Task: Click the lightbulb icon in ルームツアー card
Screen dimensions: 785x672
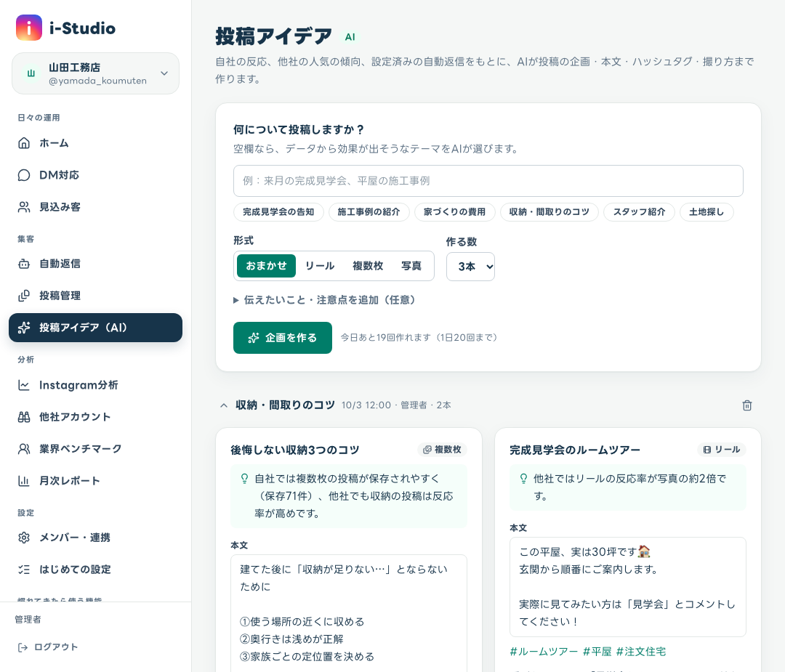Action: 523,479
